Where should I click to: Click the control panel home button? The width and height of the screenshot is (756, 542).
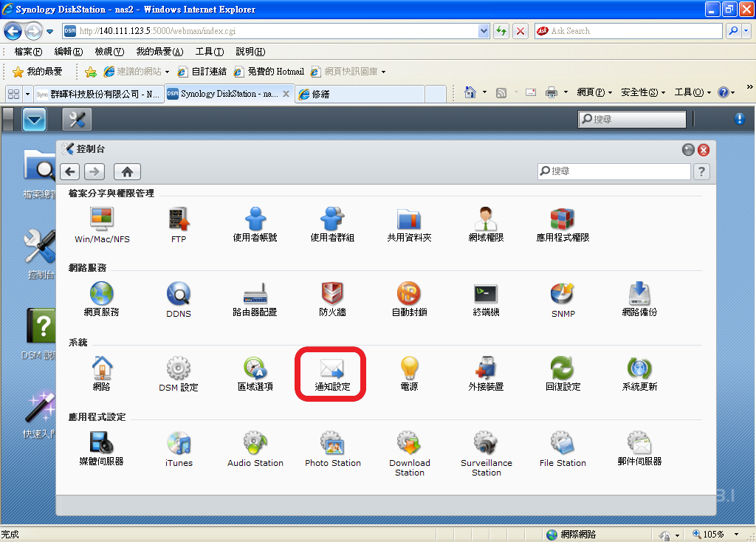coord(127,171)
